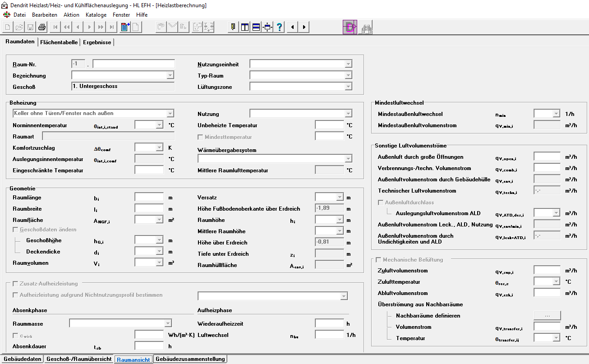Click the door exit toolbar icon
Viewport: 589px width, 364px height.
point(233,27)
